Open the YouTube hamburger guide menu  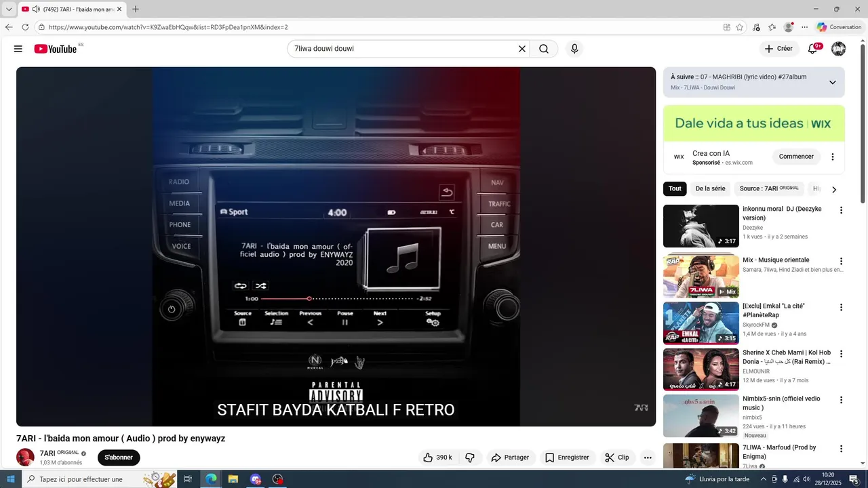tap(18, 49)
